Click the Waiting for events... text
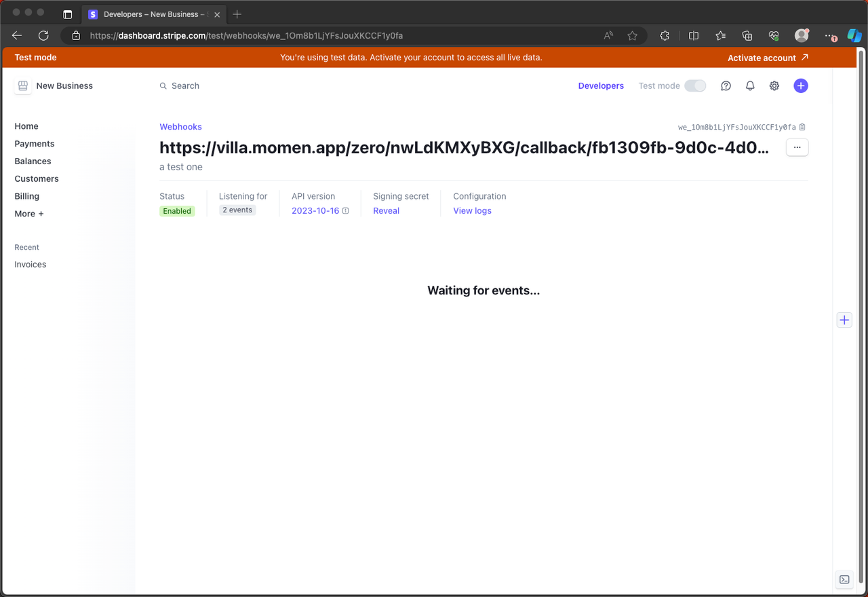The image size is (868, 597). pyautogui.click(x=484, y=290)
